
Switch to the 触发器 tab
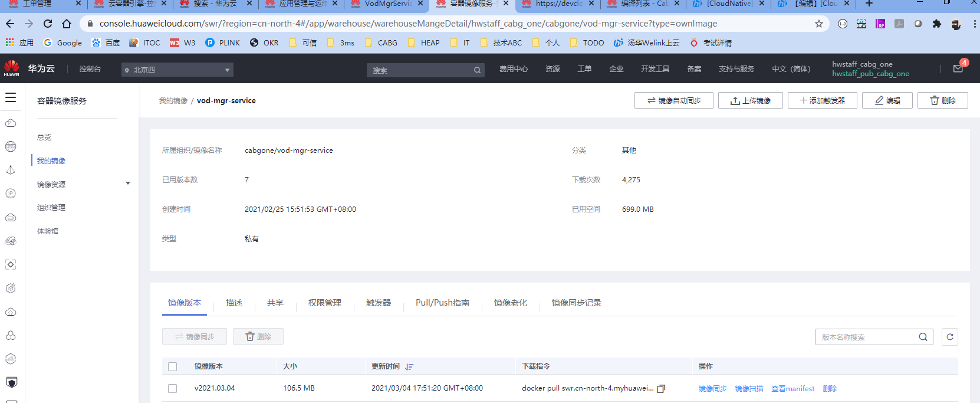(379, 303)
